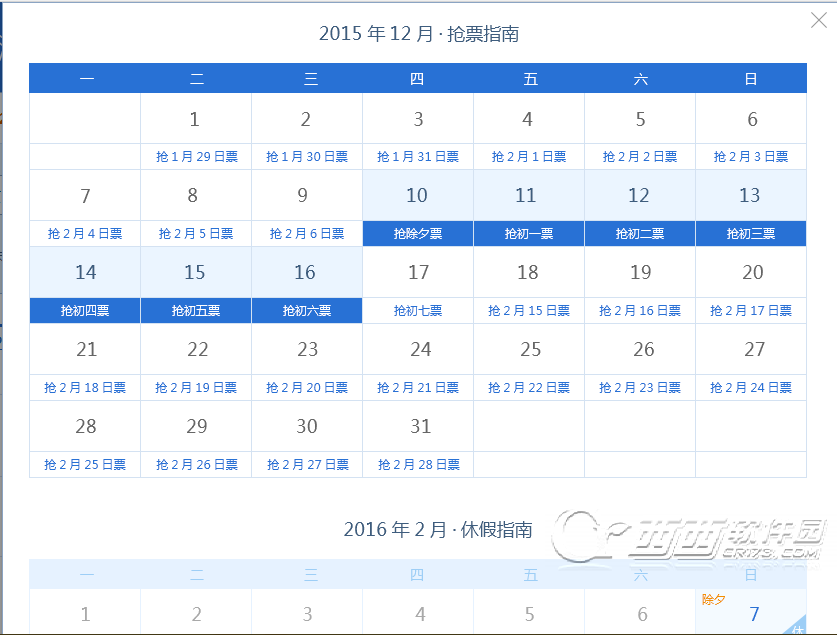
Task: Select December 28 in the calendar
Action: click(85, 426)
